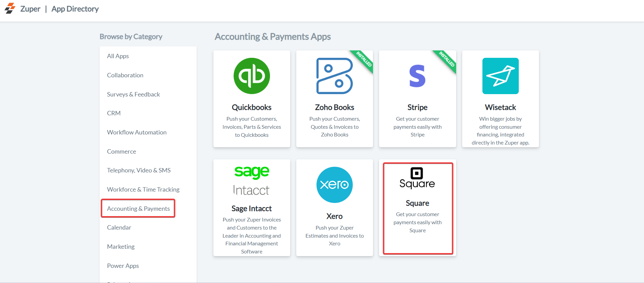Image resolution: width=644 pixels, height=283 pixels.
Task: Open the Wisetack app title
Action: tap(500, 107)
